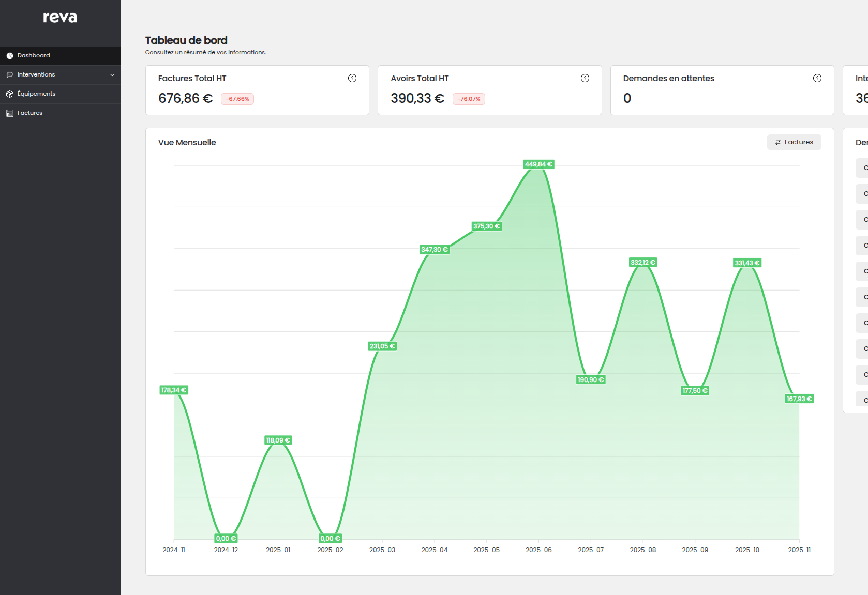Expand the Interventions menu chevron

point(112,75)
